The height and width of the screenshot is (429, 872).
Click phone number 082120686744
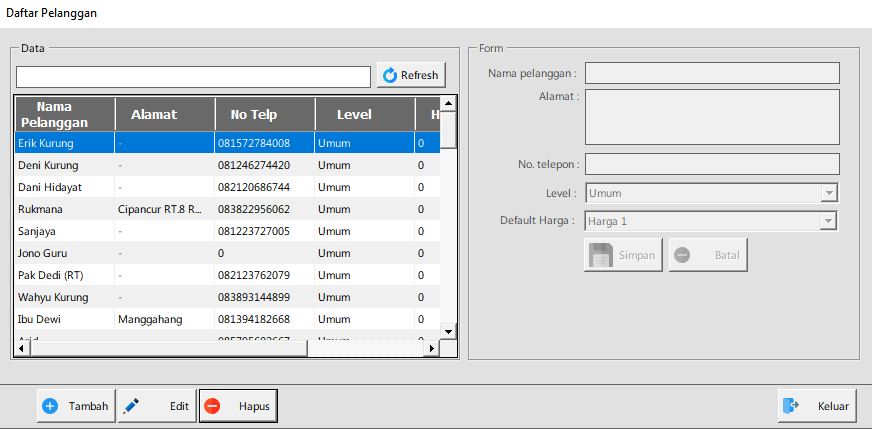(254, 188)
